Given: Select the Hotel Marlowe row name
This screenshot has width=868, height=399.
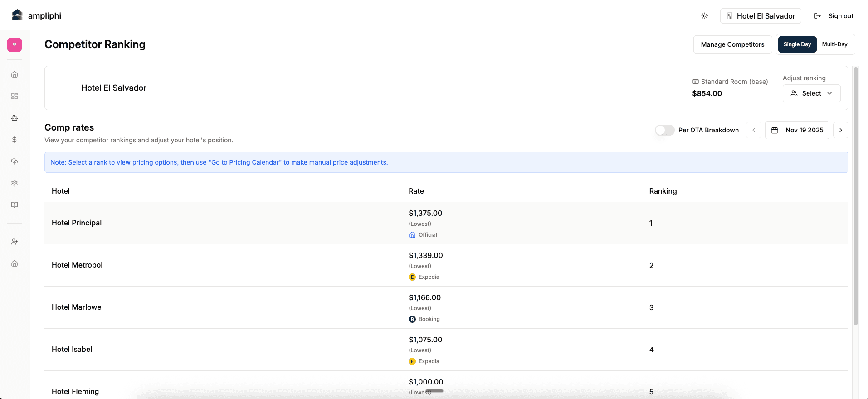Looking at the screenshot, I should coord(77,307).
